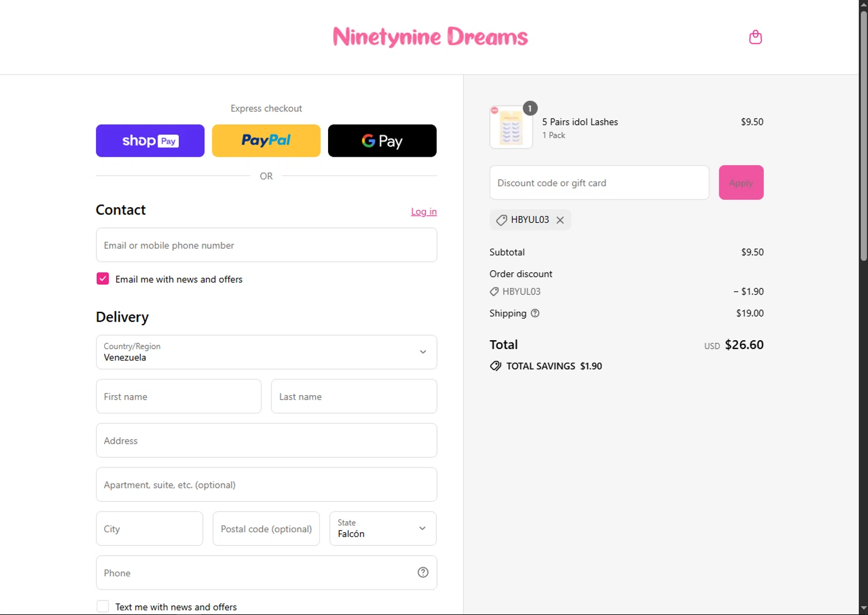Pay with Shop Pay express checkout
This screenshot has width=868, height=615.
coord(150,141)
